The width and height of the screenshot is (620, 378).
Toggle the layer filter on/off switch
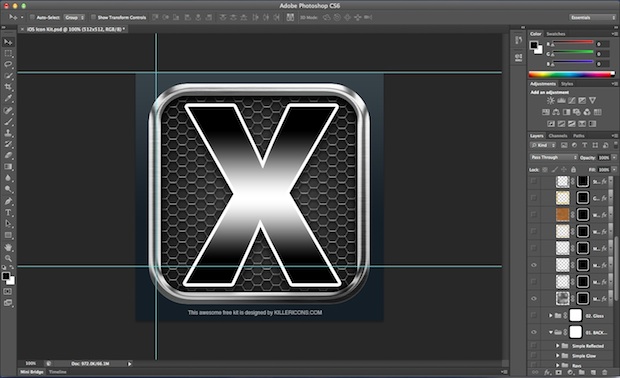click(616, 146)
